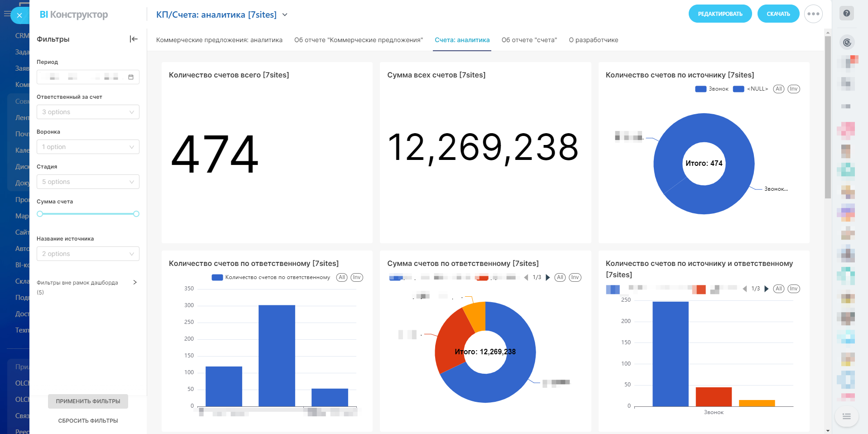Switch to Коммерческие предложения: аналитика tab

point(219,40)
